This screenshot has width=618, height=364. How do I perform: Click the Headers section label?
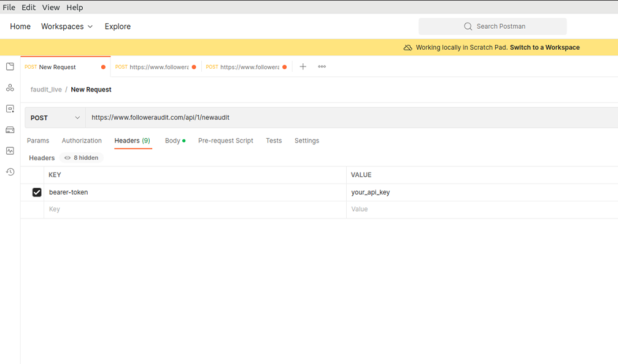tap(42, 158)
